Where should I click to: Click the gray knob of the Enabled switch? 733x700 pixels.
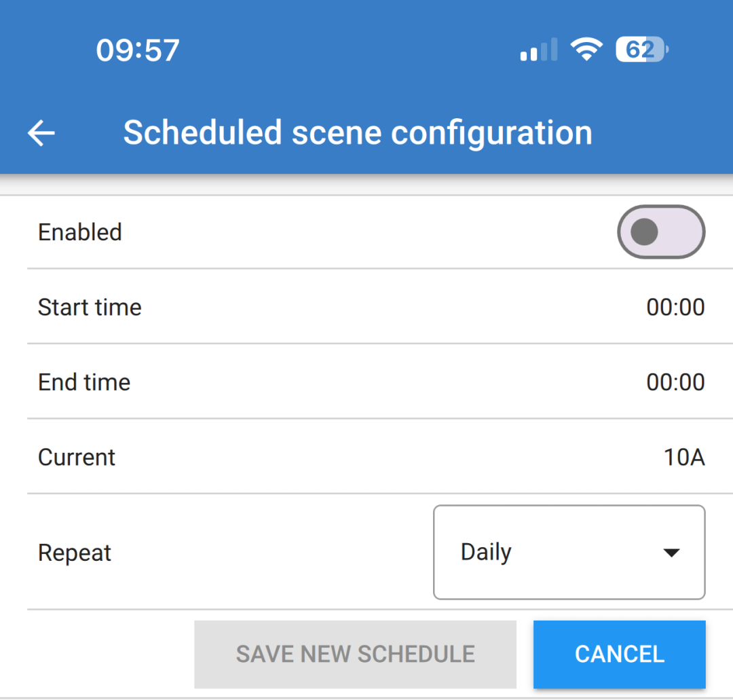tap(644, 232)
